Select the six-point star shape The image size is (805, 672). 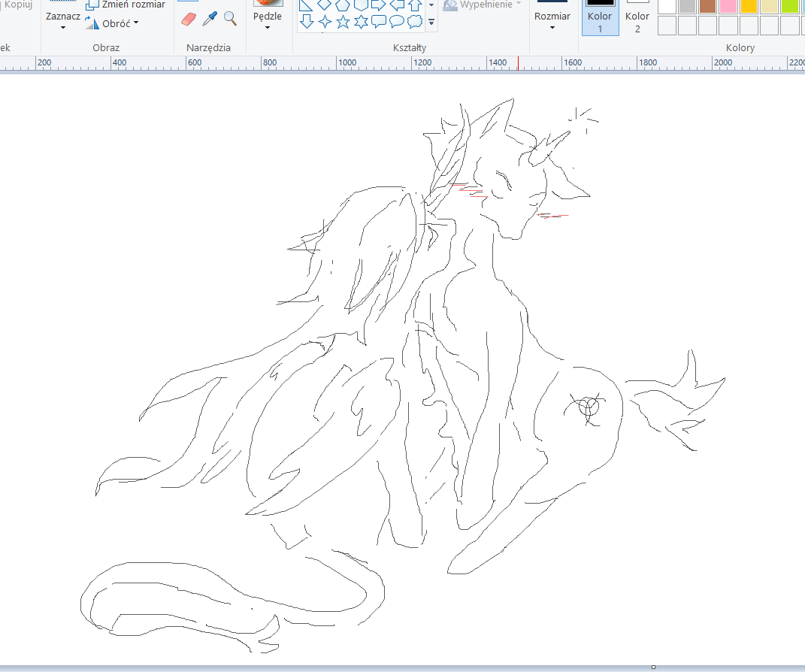pyautogui.click(x=361, y=22)
